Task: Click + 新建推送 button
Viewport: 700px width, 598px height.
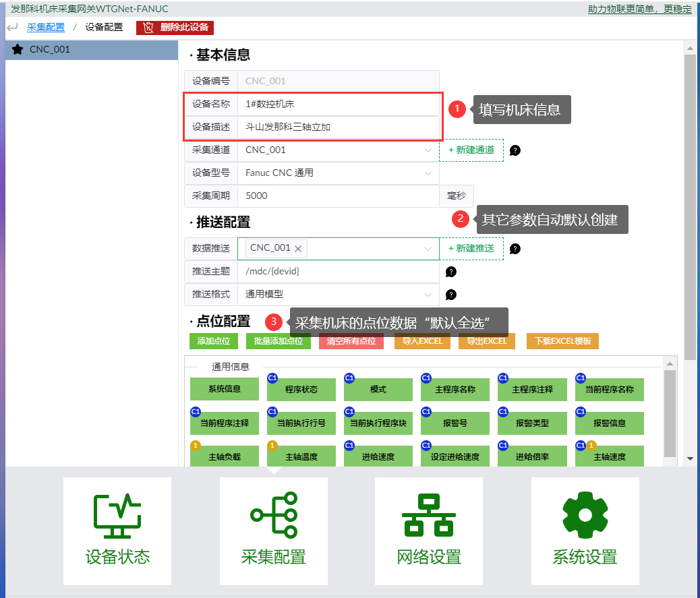Action: (471, 249)
